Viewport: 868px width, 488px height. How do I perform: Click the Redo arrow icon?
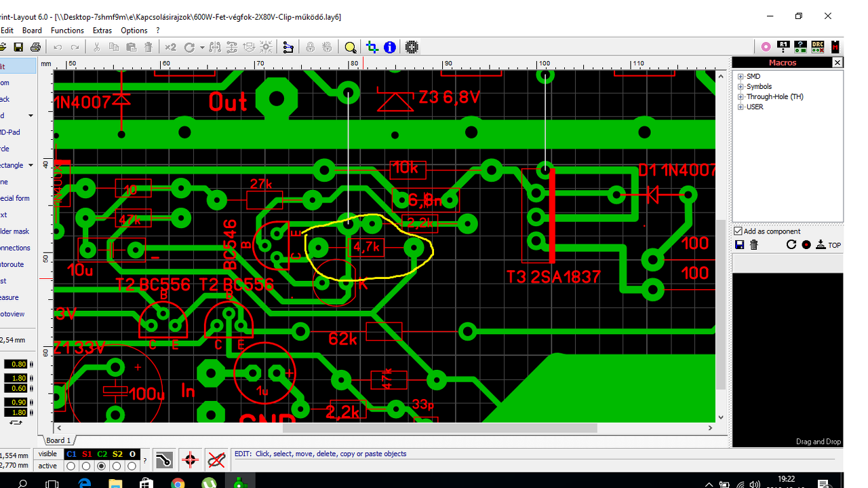tap(75, 48)
